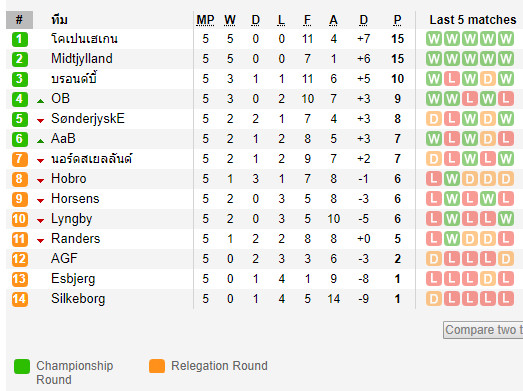Click the green up arrow beside AaB
Image resolution: width=523 pixels, height=391 pixels.
coord(41,141)
